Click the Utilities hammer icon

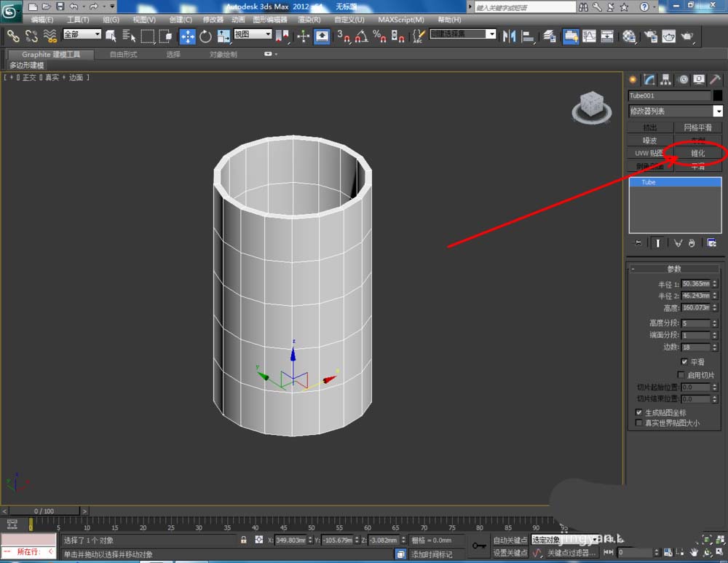coord(715,80)
